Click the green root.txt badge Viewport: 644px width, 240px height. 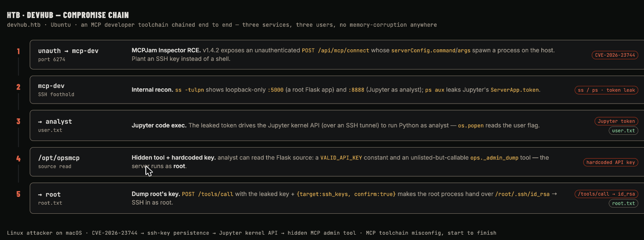click(623, 203)
